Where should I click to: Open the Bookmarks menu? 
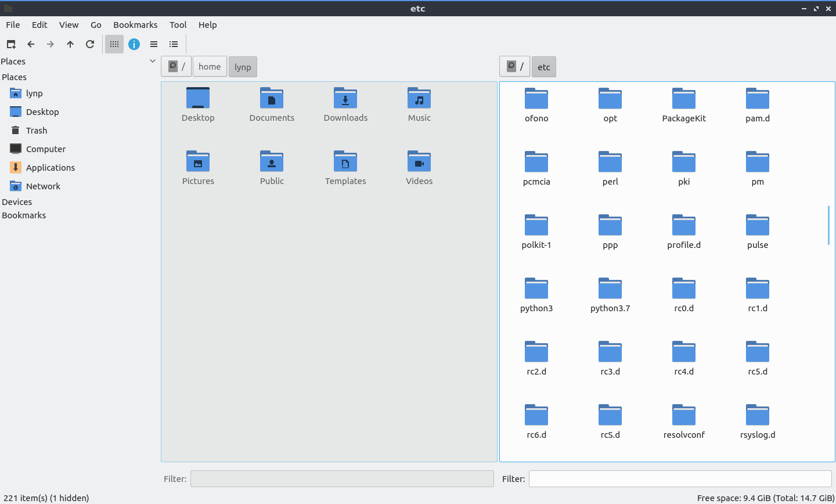click(135, 25)
